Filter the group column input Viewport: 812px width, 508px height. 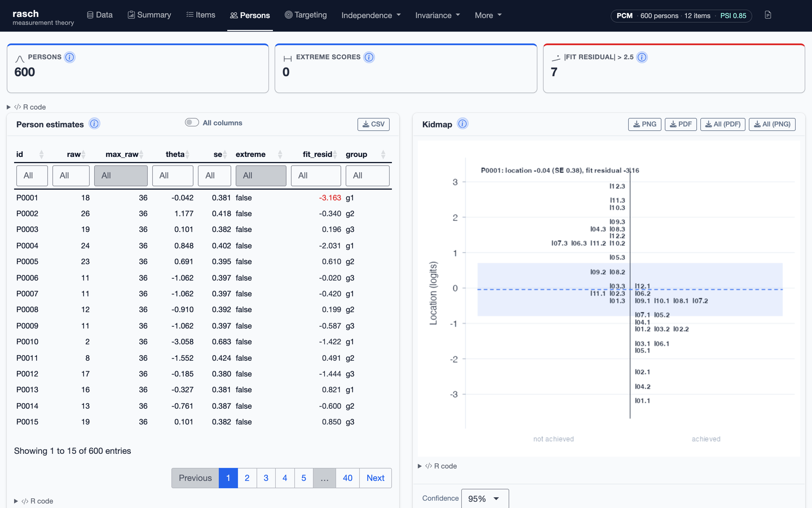pyautogui.click(x=368, y=176)
